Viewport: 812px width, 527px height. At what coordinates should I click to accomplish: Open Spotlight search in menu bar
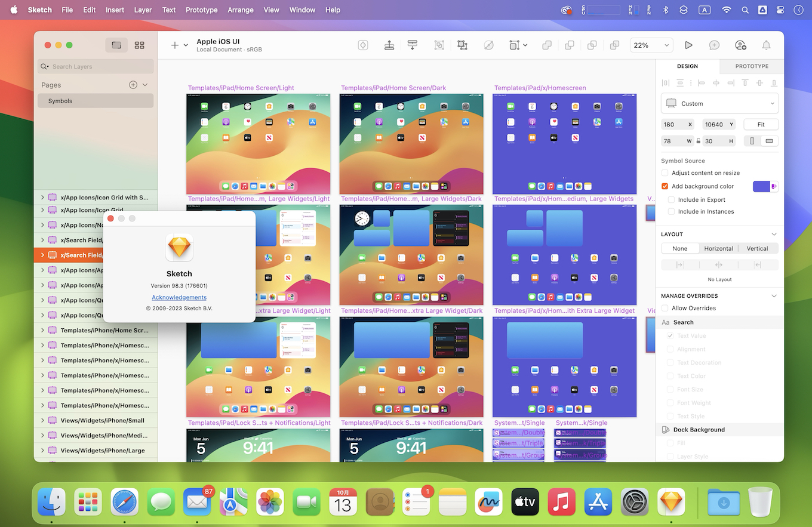[x=745, y=10]
